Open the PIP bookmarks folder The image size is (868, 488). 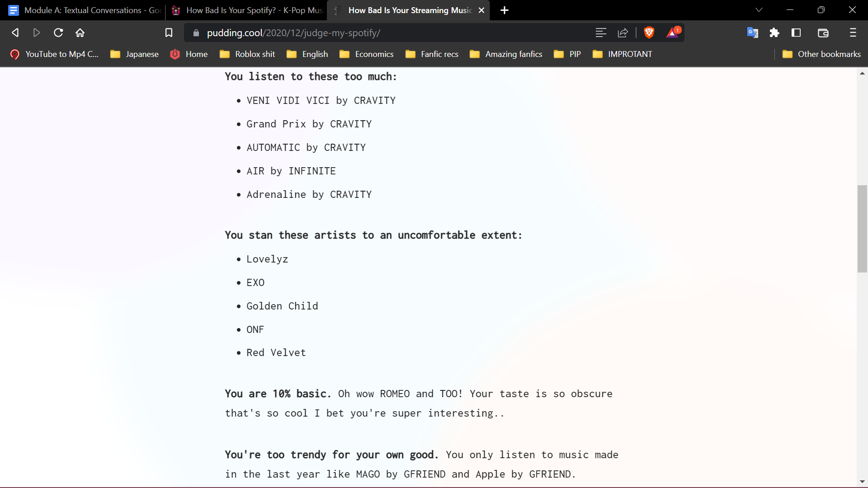point(568,54)
